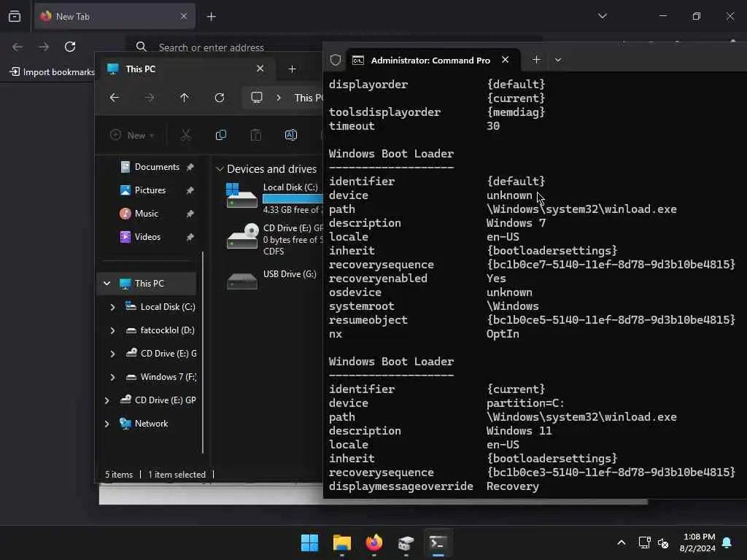
Task: Click the network status tray icon
Action: (644, 542)
